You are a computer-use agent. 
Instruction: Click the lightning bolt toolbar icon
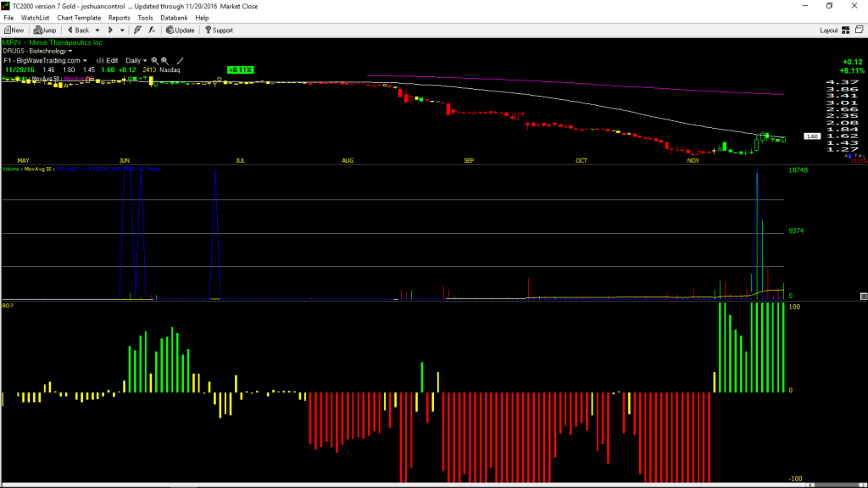point(137,30)
